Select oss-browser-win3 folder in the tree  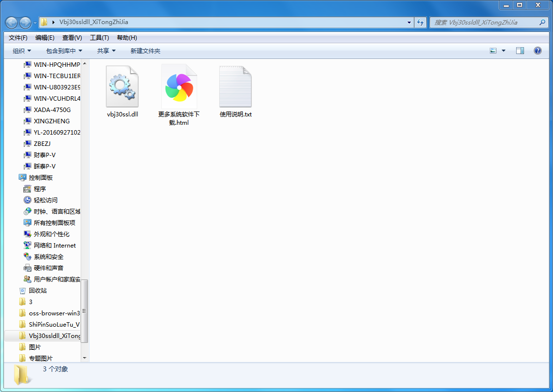49,313
